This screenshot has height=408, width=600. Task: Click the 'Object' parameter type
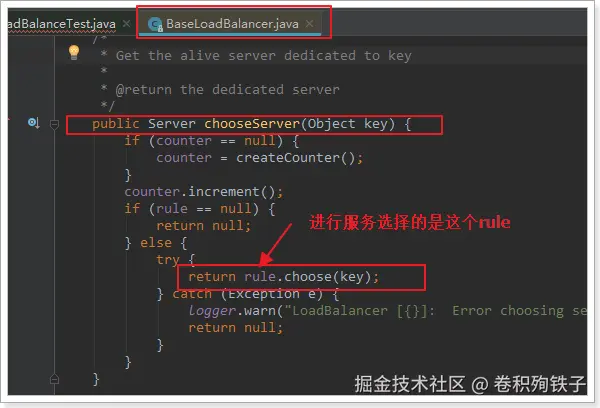[x=331, y=124]
